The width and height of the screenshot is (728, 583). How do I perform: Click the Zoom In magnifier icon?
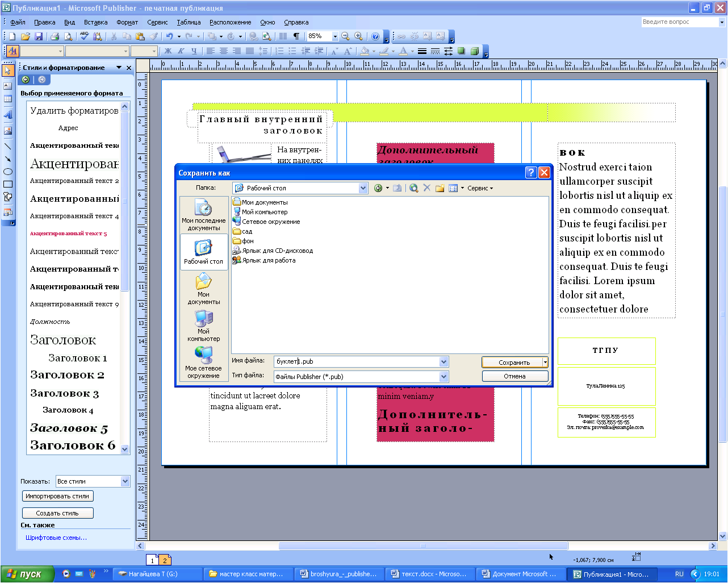tap(358, 36)
